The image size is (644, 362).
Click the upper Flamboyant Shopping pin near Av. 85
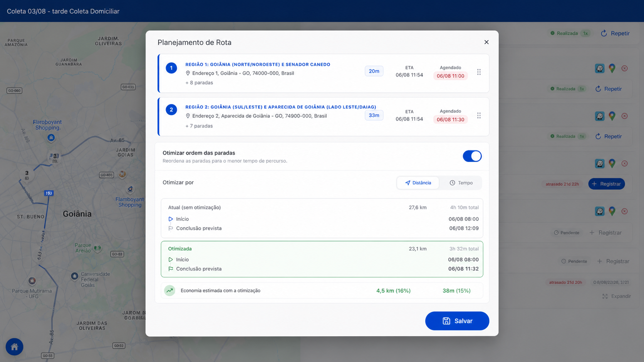(x=51, y=137)
